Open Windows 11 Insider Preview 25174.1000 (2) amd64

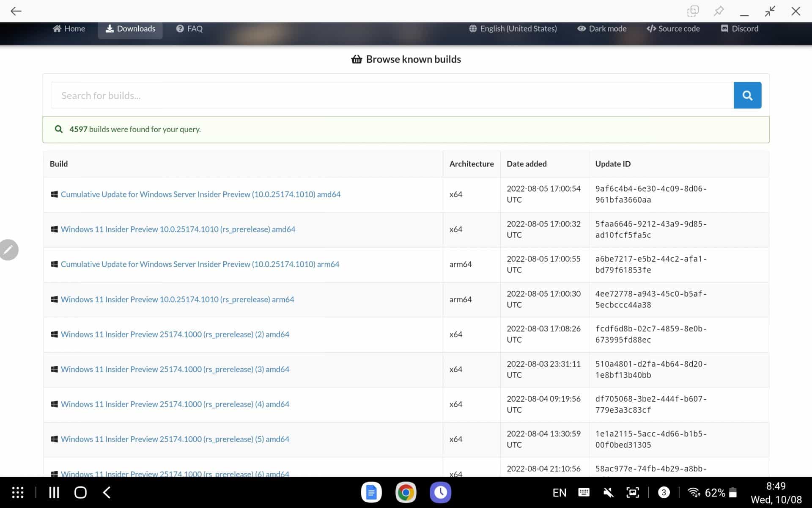point(175,334)
